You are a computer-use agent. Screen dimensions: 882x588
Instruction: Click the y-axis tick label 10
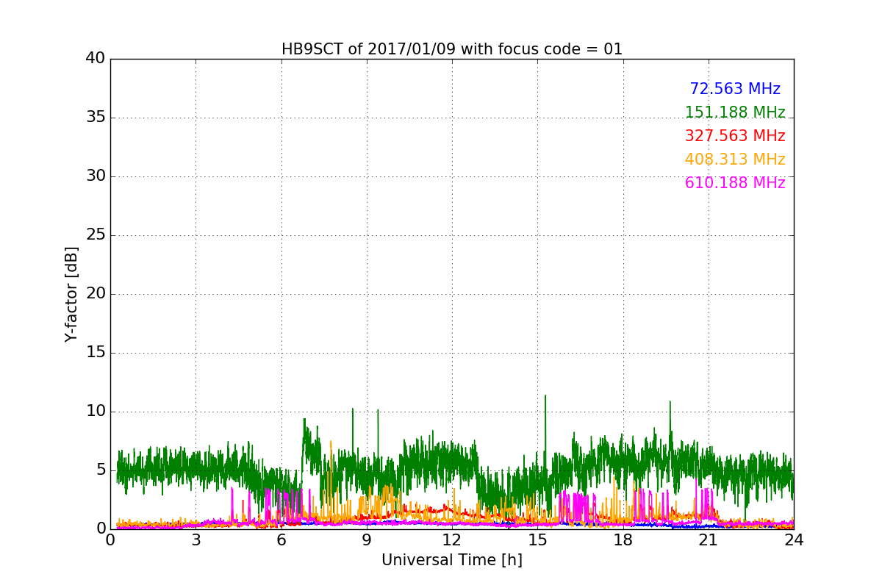click(x=96, y=412)
